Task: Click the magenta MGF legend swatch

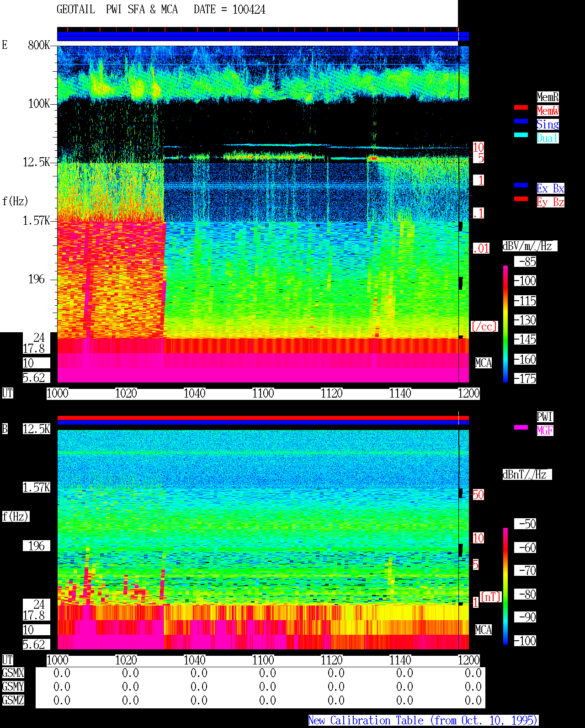Action: [521, 427]
